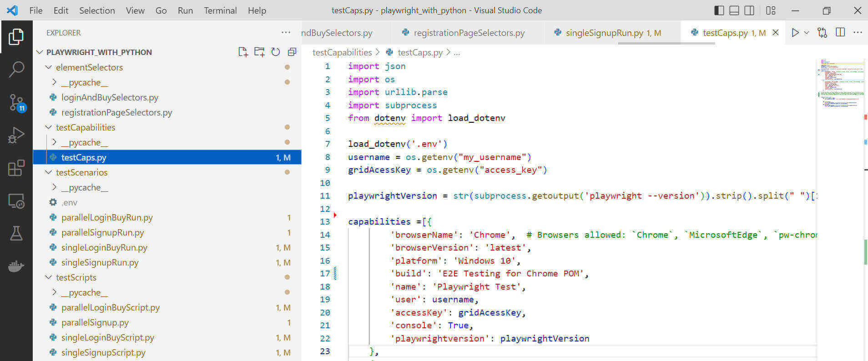Open the Run Python File dropdown arrow
Image resolution: width=868 pixels, height=361 pixels.
pos(807,33)
